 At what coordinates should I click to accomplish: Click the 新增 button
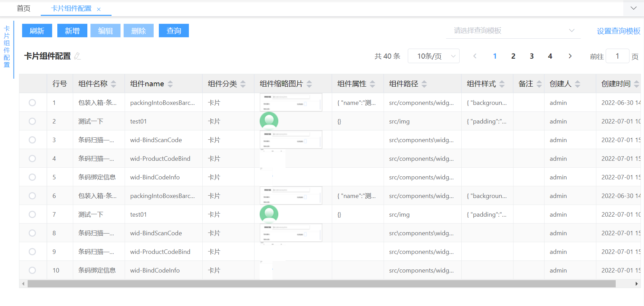72,31
